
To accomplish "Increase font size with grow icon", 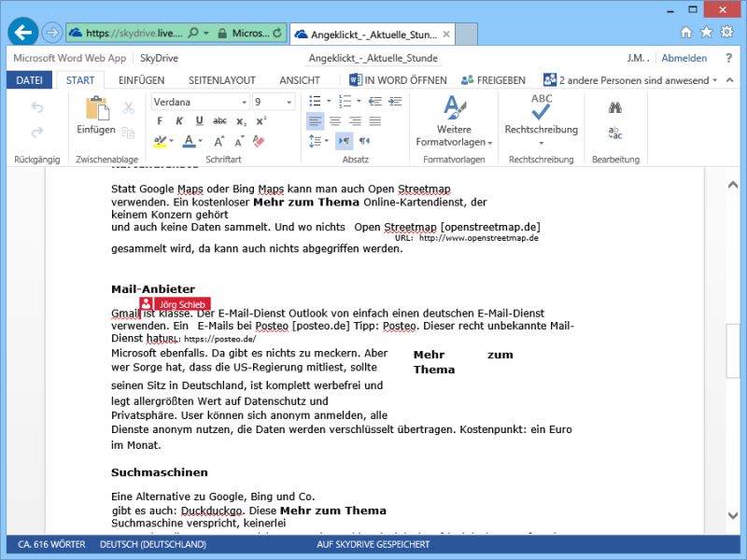I will [219, 142].
